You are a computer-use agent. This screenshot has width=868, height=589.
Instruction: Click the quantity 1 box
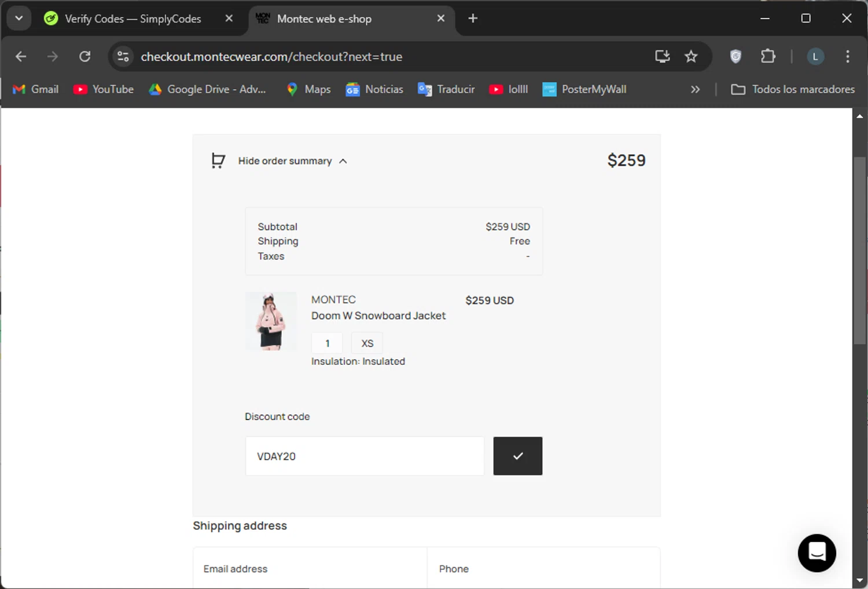(327, 343)
